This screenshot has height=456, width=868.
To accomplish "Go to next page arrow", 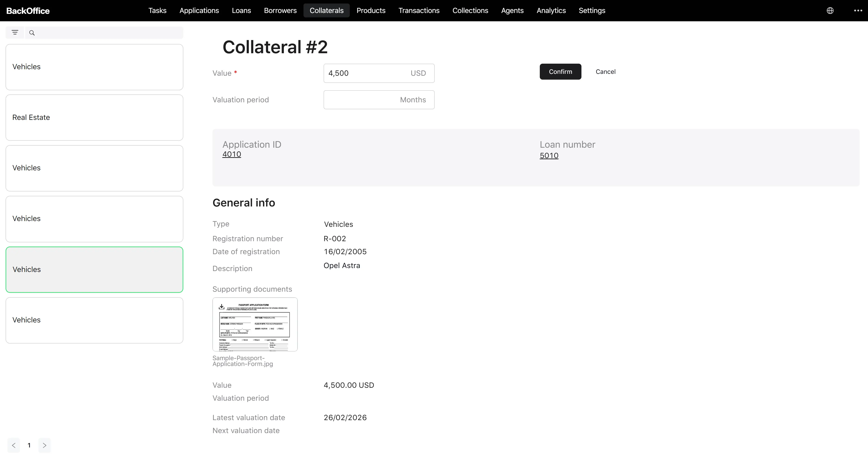I will click(44, 445).
